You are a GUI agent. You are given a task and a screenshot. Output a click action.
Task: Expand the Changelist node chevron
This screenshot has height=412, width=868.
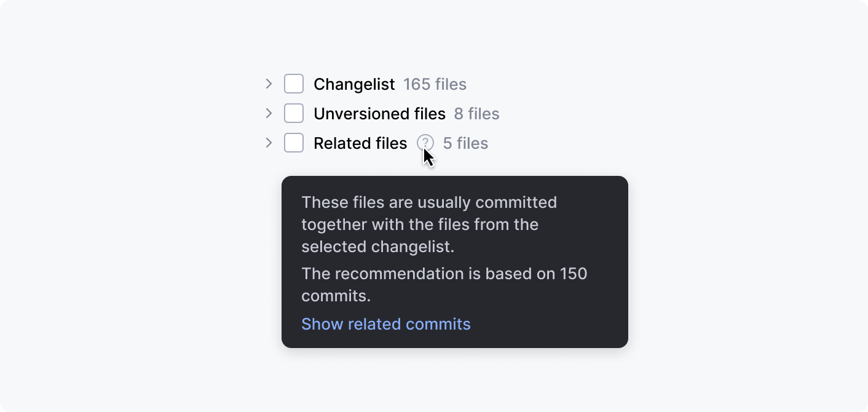(x=269, y=84)
